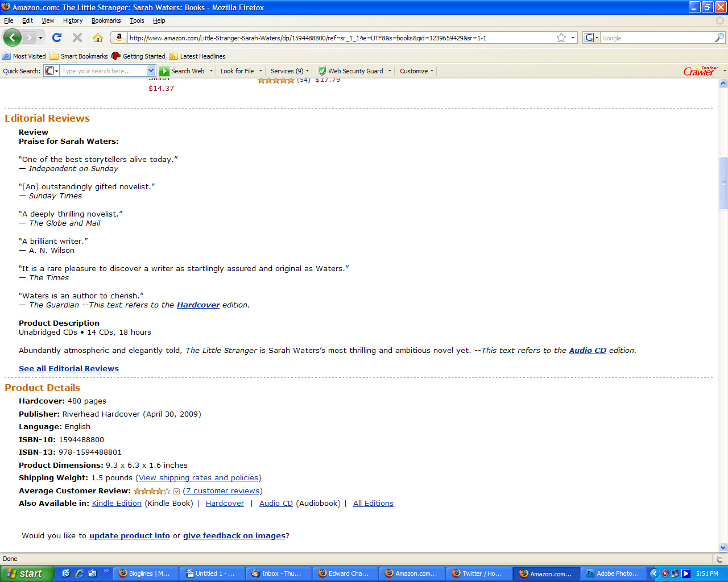Screen dimensions: 728x582
Task: Switch to Untitled 1 taskbar window
Action: 213,573
